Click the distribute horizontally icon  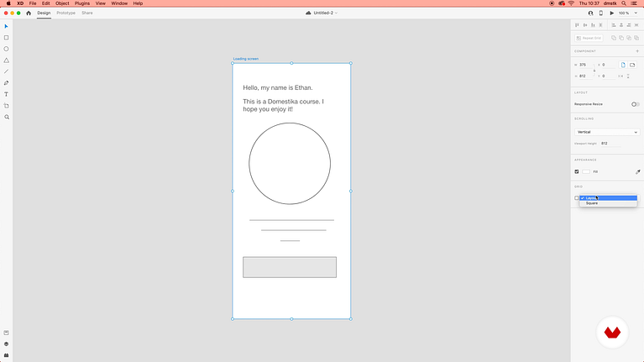click(x=636, y=25)
